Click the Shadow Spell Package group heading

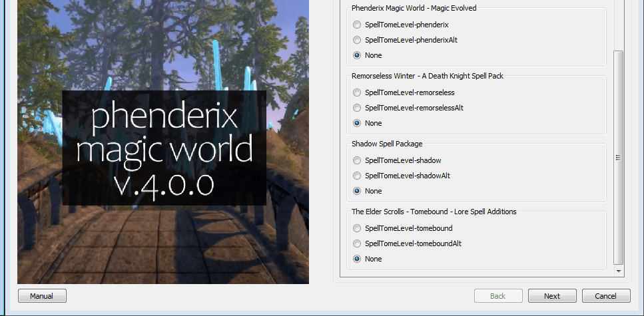pyautogui.click(x=387, y=144)
